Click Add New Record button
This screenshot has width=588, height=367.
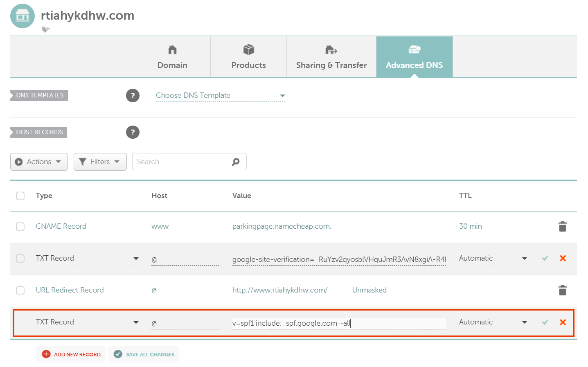71,354
